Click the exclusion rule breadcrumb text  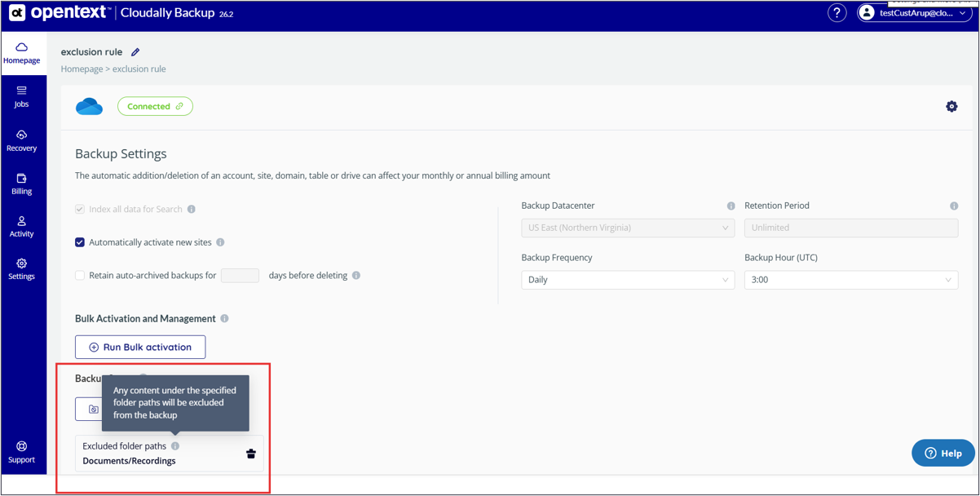click(x=139, y=69)
